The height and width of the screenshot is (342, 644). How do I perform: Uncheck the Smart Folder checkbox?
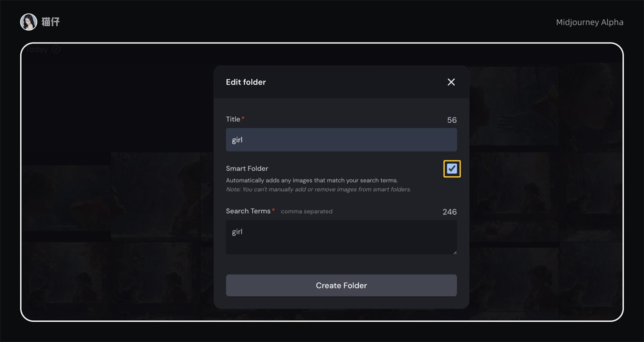tap(452, 169)
